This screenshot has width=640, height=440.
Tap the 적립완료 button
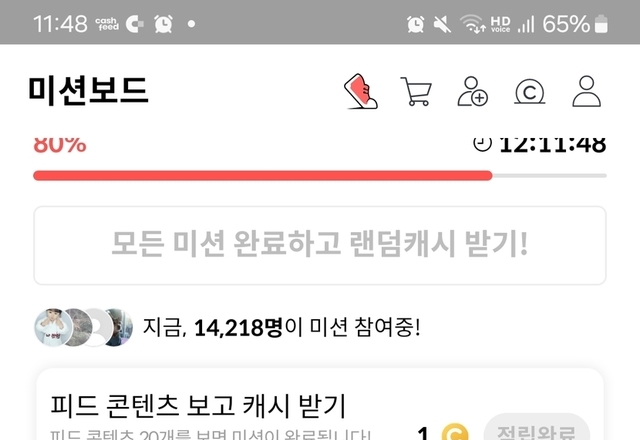point(537,429)
